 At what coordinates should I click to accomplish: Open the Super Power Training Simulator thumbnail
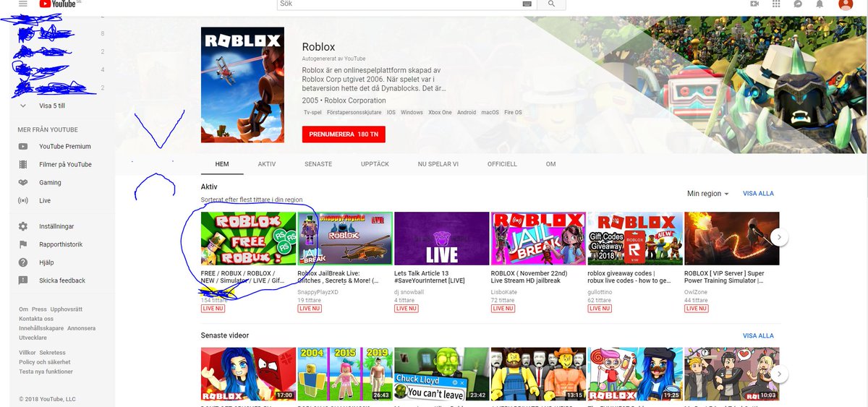732,239
